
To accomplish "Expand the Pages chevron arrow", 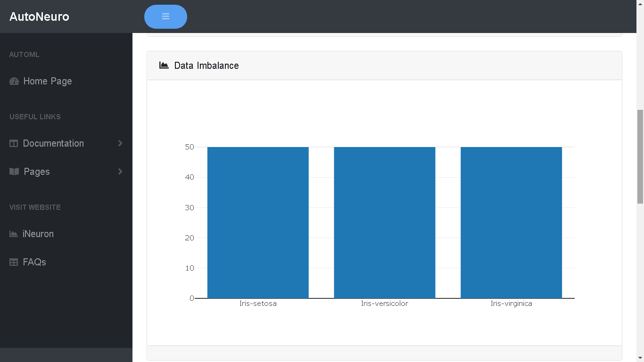I will coord(120,172).
